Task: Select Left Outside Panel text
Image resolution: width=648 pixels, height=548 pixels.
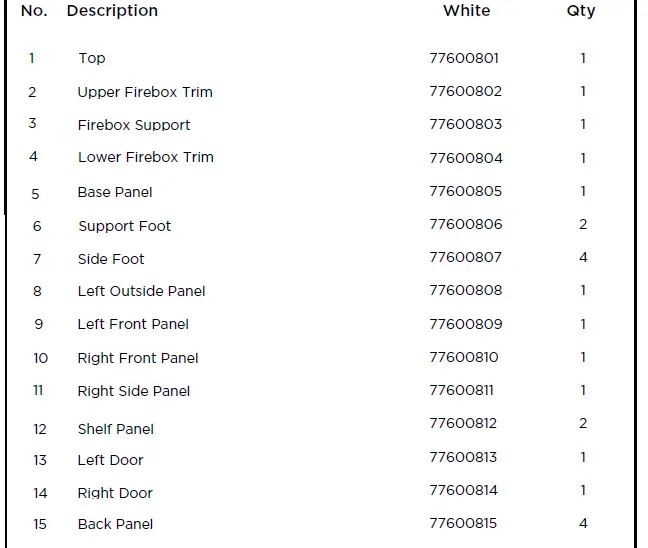Action: 142,291
